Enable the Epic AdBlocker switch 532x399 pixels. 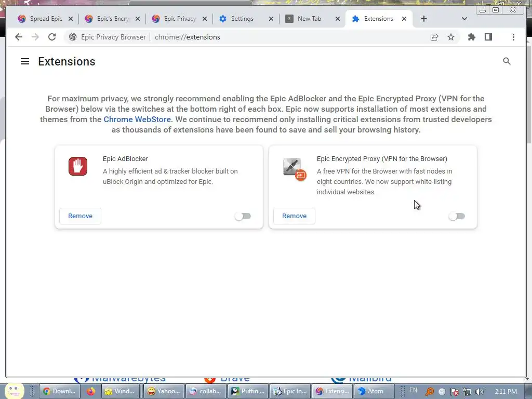pos(243,216)
